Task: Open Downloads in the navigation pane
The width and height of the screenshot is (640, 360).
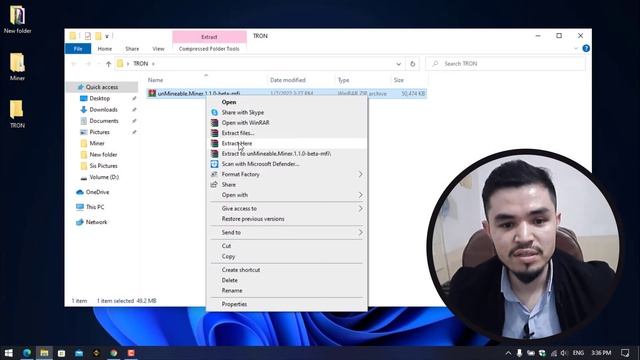Action: point(104,110)
